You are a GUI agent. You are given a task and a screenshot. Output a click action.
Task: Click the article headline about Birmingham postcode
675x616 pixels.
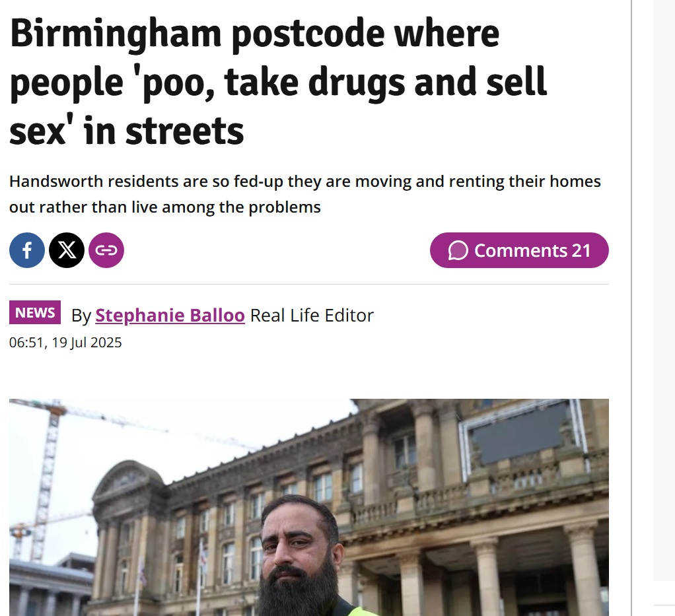(x=278, y=82)
